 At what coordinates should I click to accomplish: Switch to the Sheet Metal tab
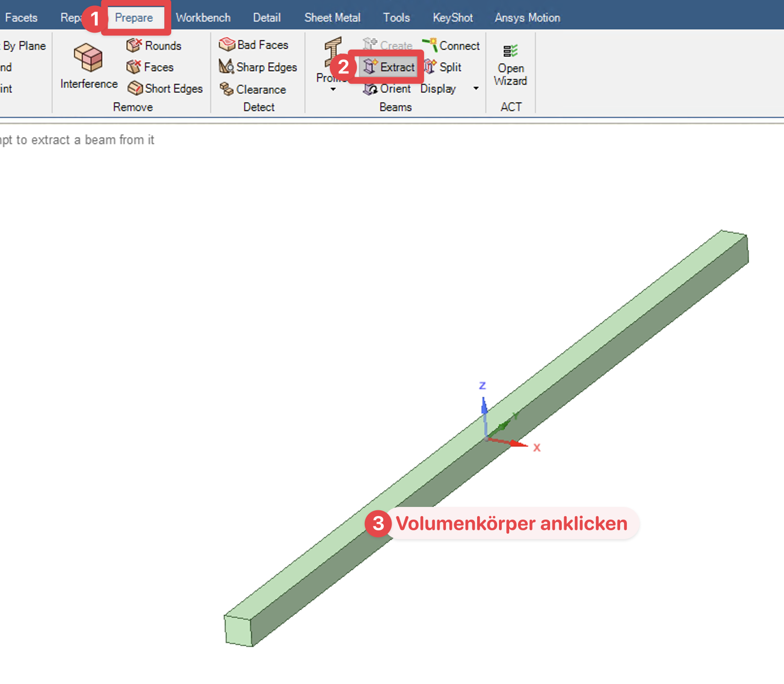tap(332, 17)
